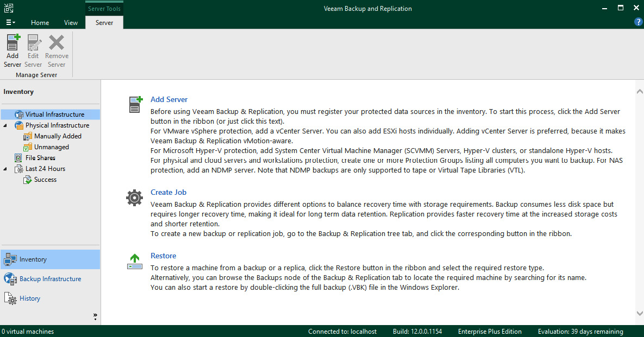Click 'Connected to: localhost' status text
Viewport: 644px width, 337px height.
tap(342, 331)
